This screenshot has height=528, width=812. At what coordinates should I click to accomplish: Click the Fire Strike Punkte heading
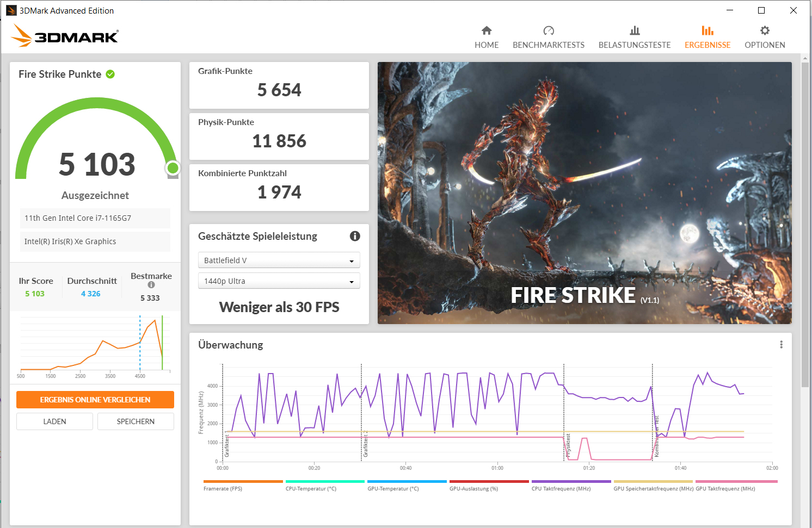click(60, 74)
